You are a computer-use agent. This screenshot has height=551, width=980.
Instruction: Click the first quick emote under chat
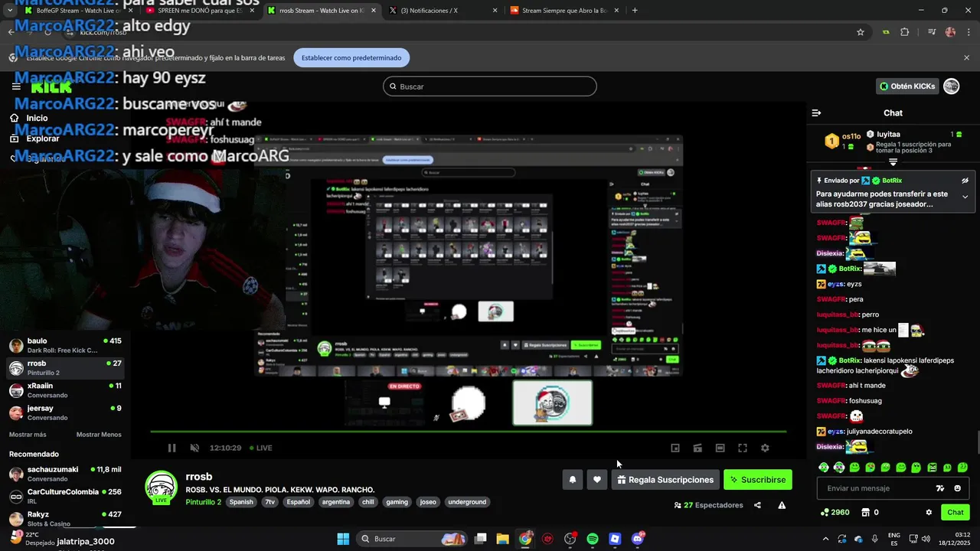point(824,467)
